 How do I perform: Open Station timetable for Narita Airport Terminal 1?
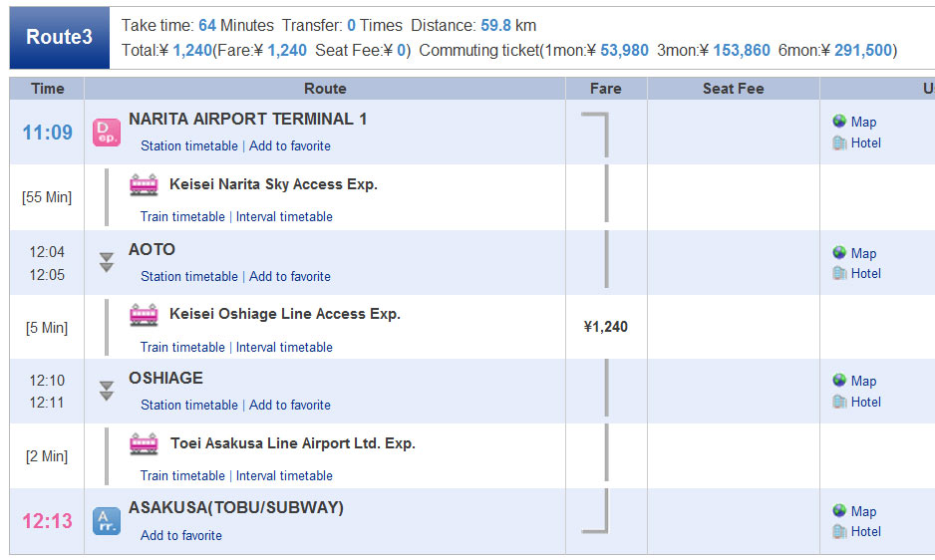(188, 146)
